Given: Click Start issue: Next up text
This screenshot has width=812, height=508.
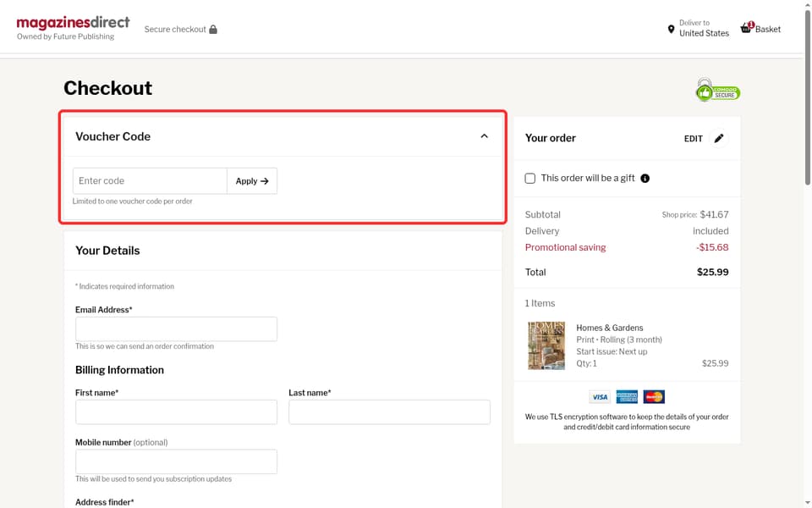Looking at the screenshot, I should point(612,351).
